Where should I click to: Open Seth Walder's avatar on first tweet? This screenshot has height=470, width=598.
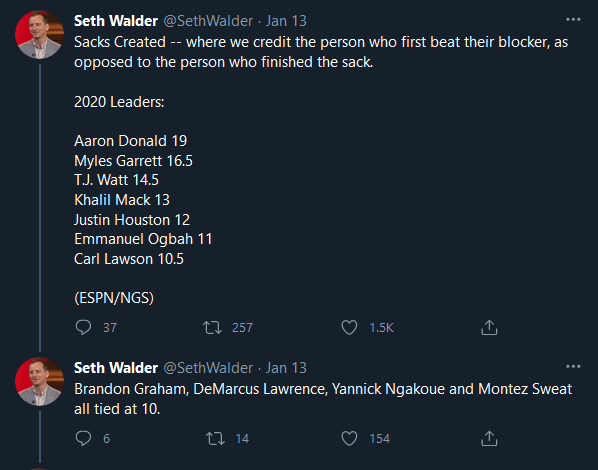(x=39, y=35)
